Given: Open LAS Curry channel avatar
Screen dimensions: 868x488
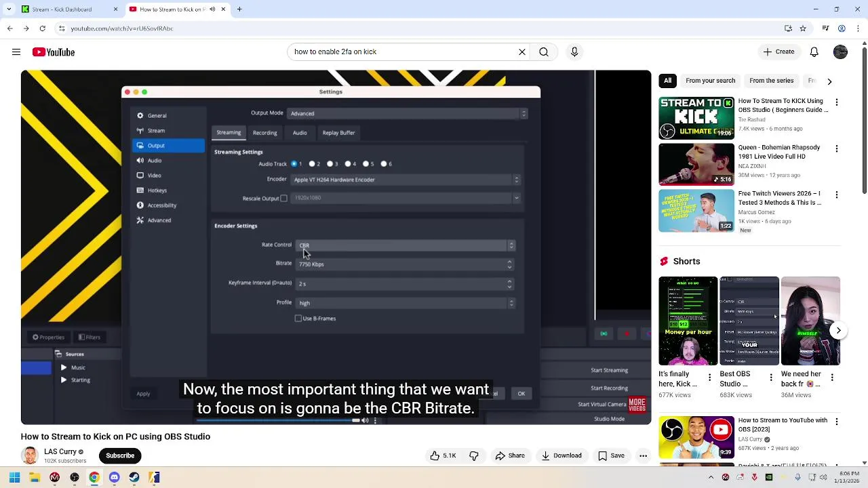Looking at the screenshot, I should coord(30,456).
